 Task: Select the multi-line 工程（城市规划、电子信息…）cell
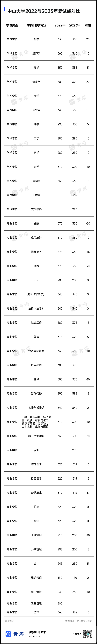click(36, 422)
